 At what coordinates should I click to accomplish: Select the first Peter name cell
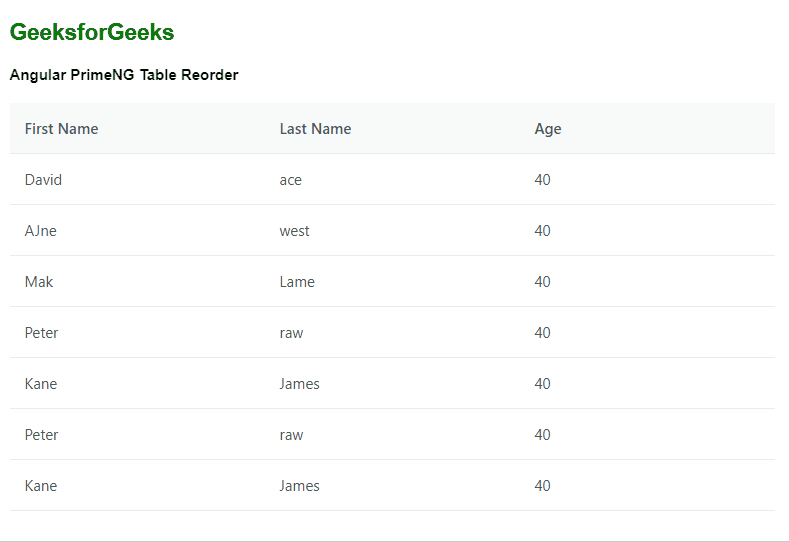[42, 333]
